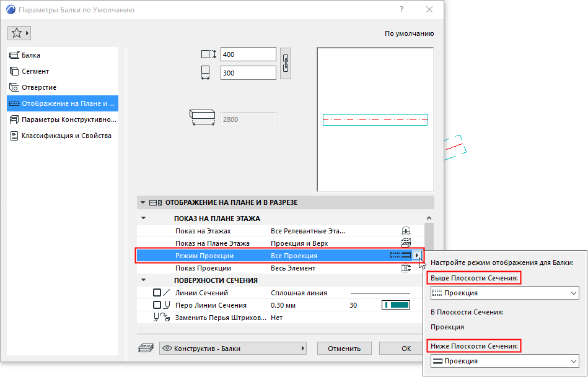Viewport: 588px width, 377px height.
Task: Click the Сплошная линия value
Action: click(299, 293)
